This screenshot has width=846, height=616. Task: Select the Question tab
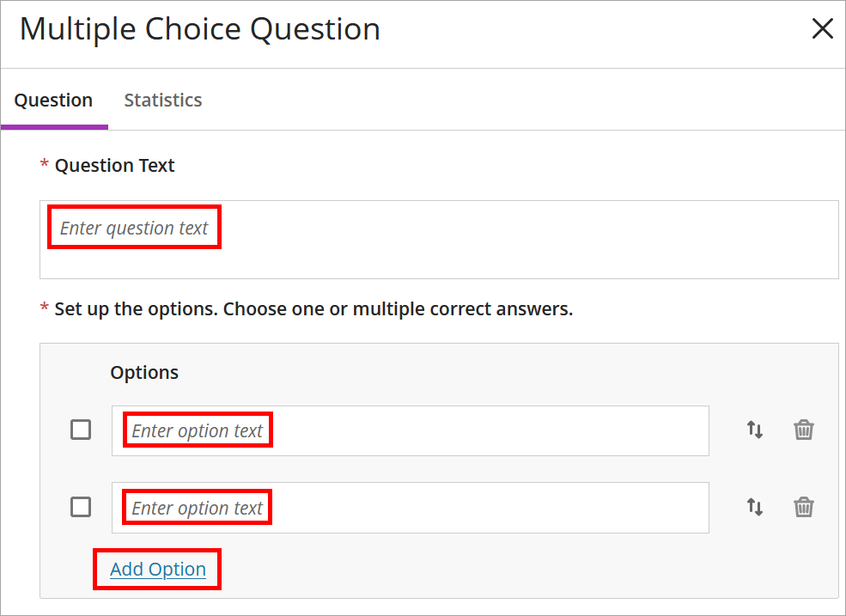tap(54, 100)
